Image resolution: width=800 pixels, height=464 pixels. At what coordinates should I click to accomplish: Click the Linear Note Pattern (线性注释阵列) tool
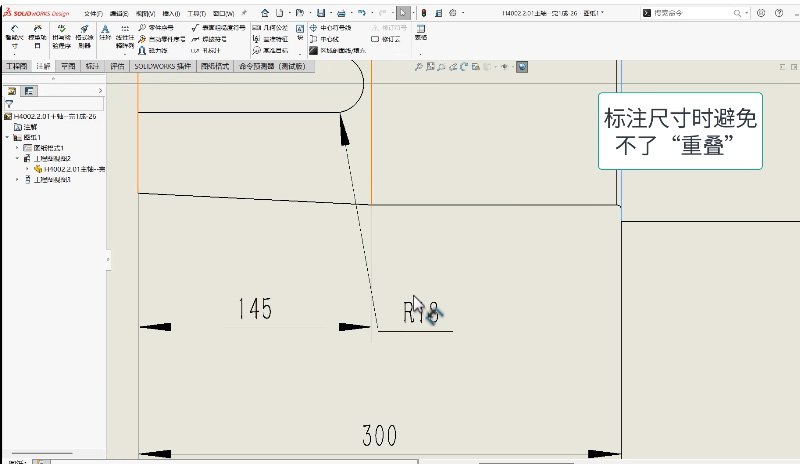pos(124,37)
